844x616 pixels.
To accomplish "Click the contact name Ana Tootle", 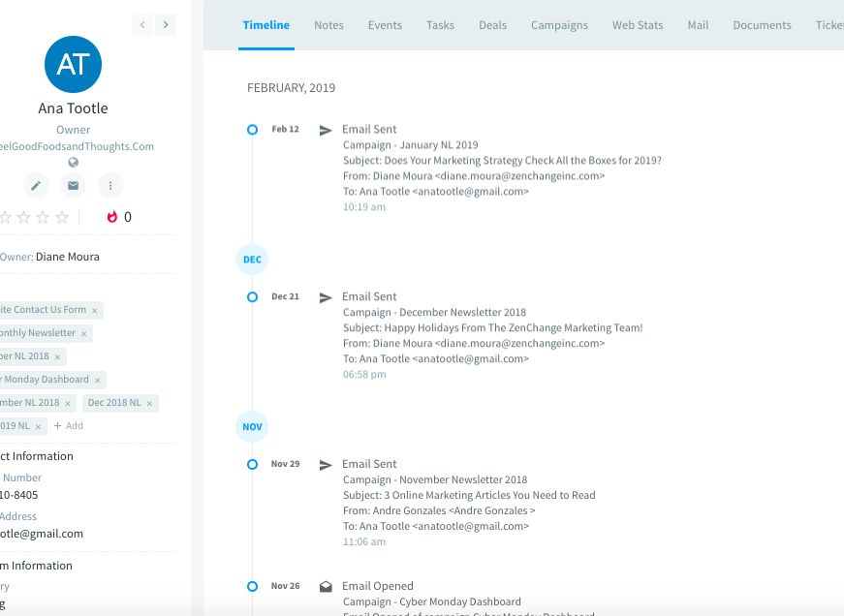I will pyautogui.click(x=74, y=108).
